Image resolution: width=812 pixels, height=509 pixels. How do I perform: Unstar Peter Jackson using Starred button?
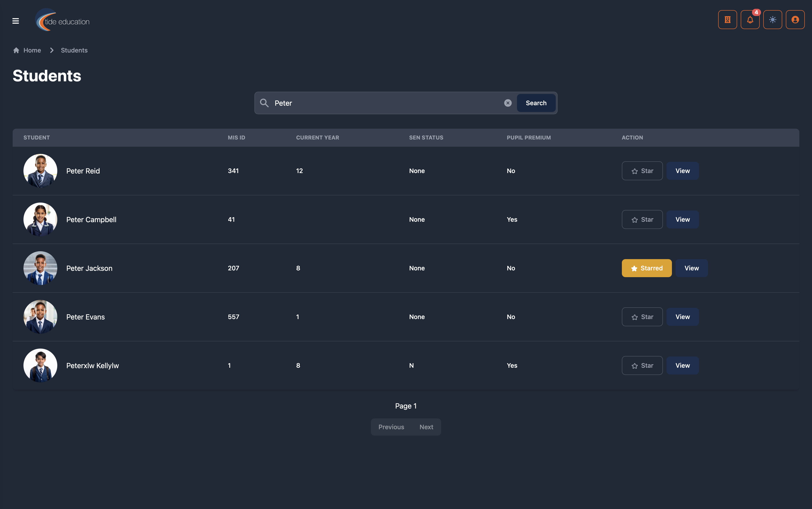pyautogui.click(x=646, y=268)
